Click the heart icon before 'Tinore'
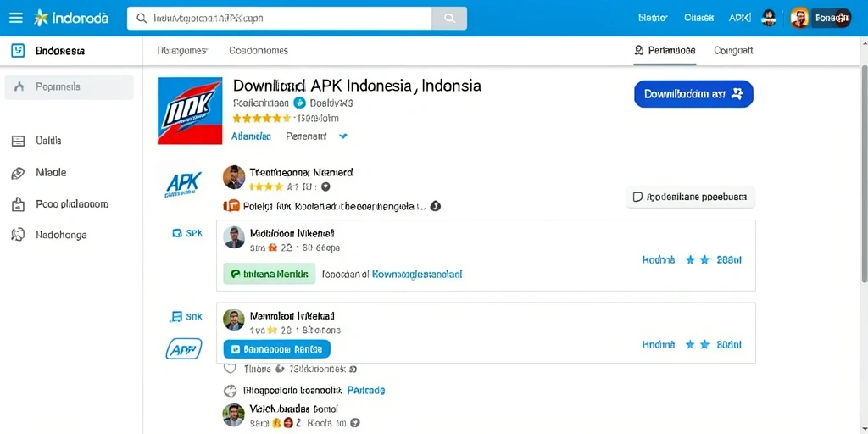Screen dimensions: 868x434 [x=230, y=368]
